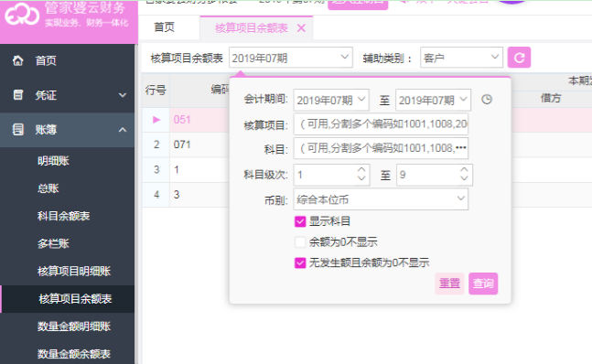Decrease the starting 科目级次 value
Viewport: 592px width, 364px height.
(x=361, y=178)
